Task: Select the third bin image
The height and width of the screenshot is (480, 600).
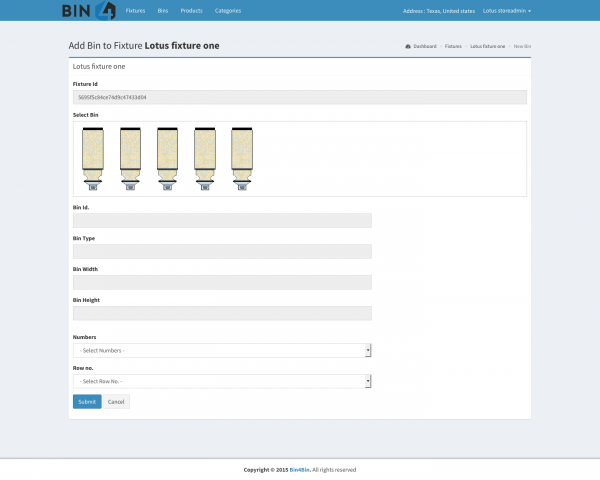Action: tap(167, 157)
